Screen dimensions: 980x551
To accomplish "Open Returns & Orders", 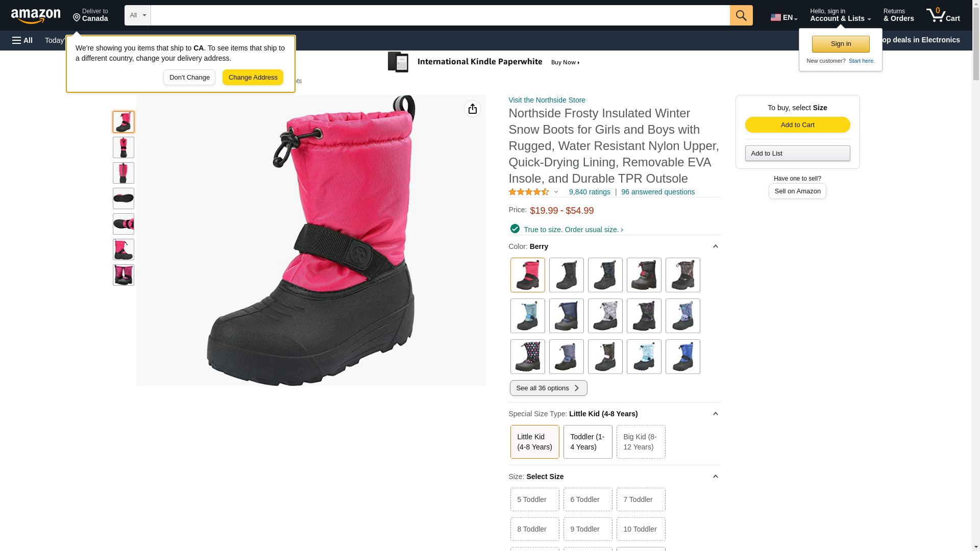I will pos(898,15).
